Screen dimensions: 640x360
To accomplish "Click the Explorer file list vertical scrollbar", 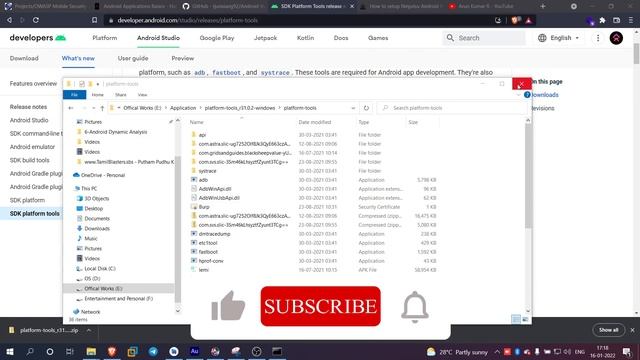I will [x=528, y=176].
